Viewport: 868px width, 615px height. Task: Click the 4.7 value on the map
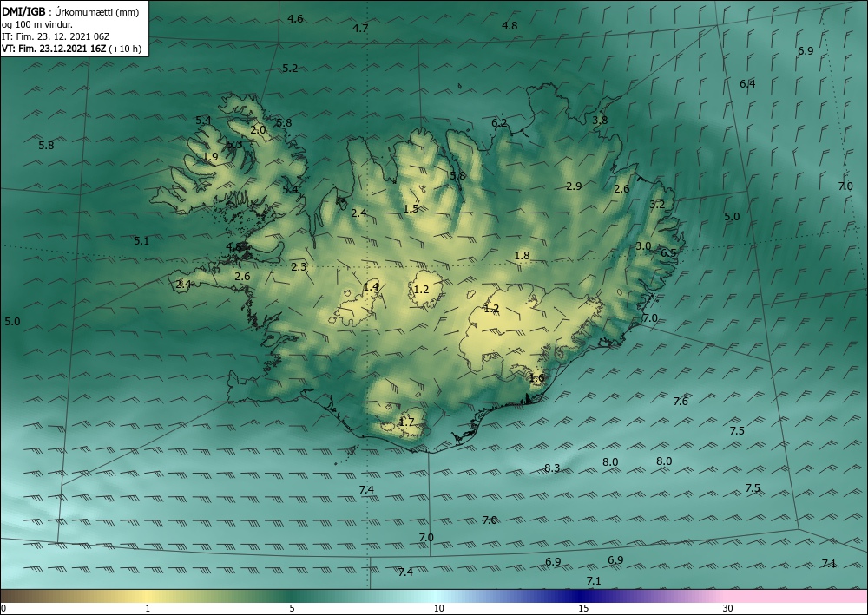(360, 29)
